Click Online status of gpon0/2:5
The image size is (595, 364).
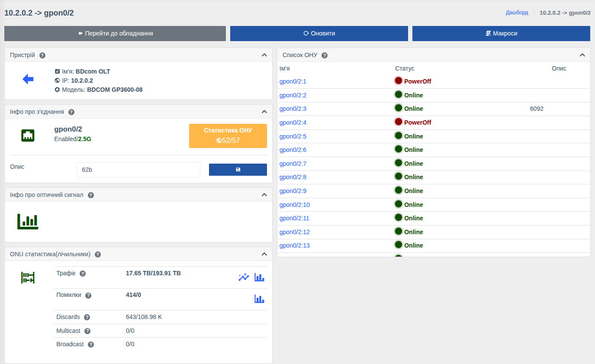pyautogui.click(x=414, y=136)
